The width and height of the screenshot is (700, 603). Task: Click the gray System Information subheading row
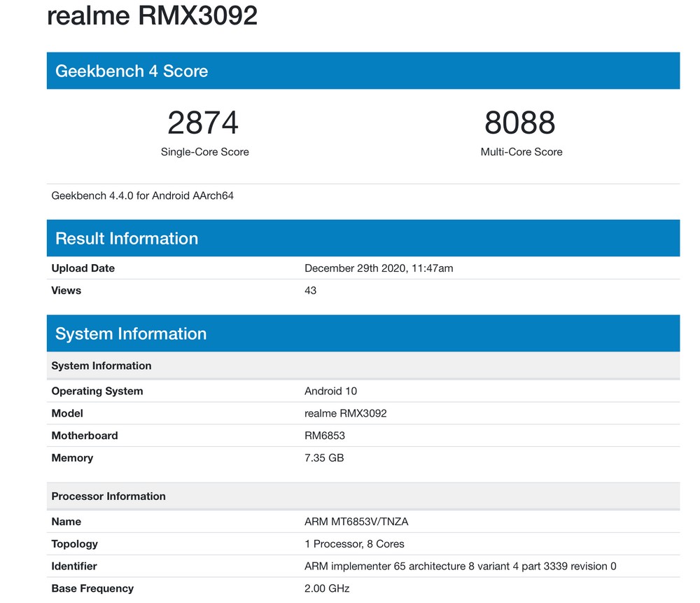tap(363, 366)
